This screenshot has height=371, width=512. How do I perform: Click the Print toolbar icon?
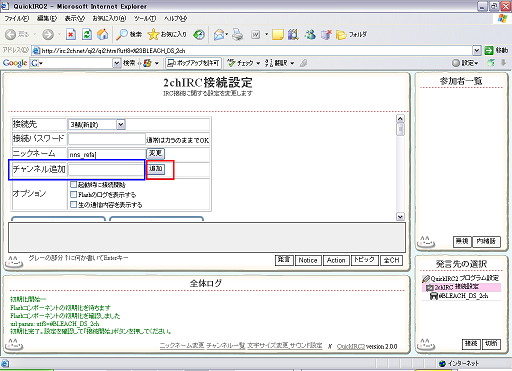tap(238, 34)
